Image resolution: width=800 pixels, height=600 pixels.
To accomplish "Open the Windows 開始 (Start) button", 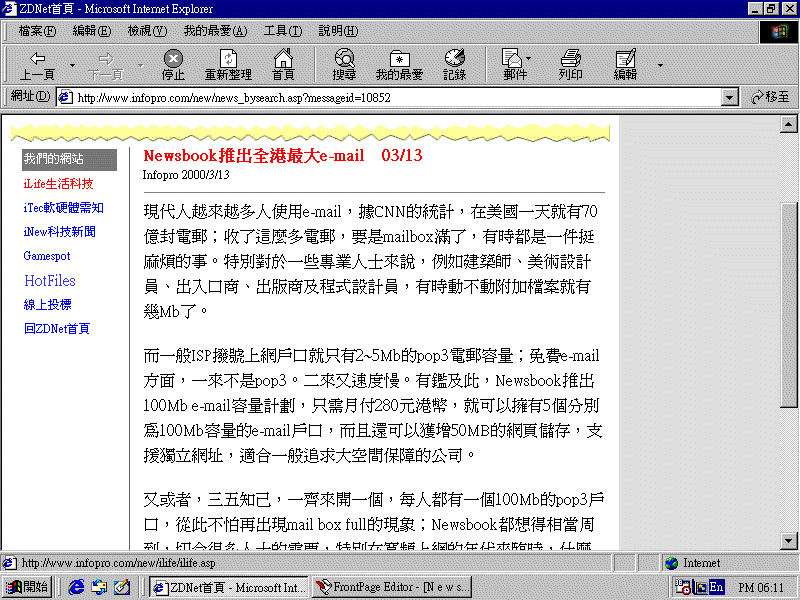I will tap(28, 587).
